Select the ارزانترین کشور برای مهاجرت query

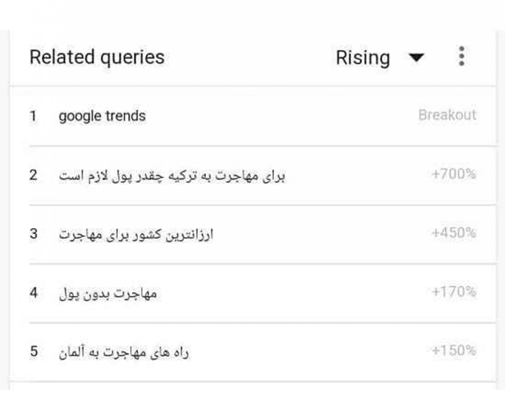click(x=136, y=234)
